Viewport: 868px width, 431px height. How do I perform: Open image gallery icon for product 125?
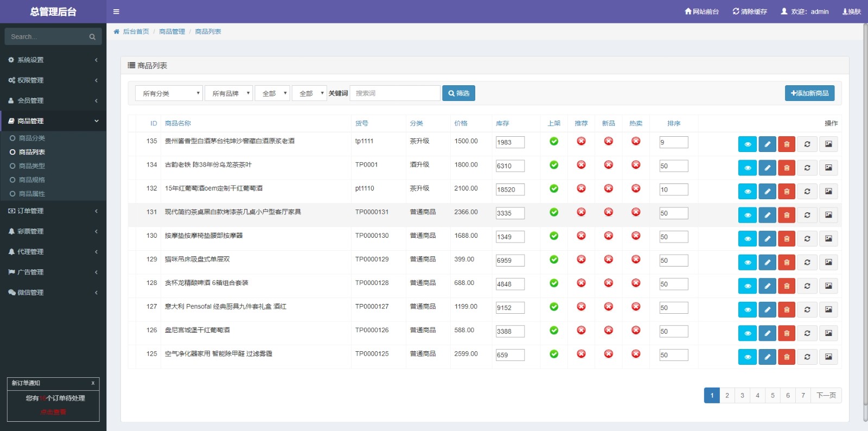828,357
